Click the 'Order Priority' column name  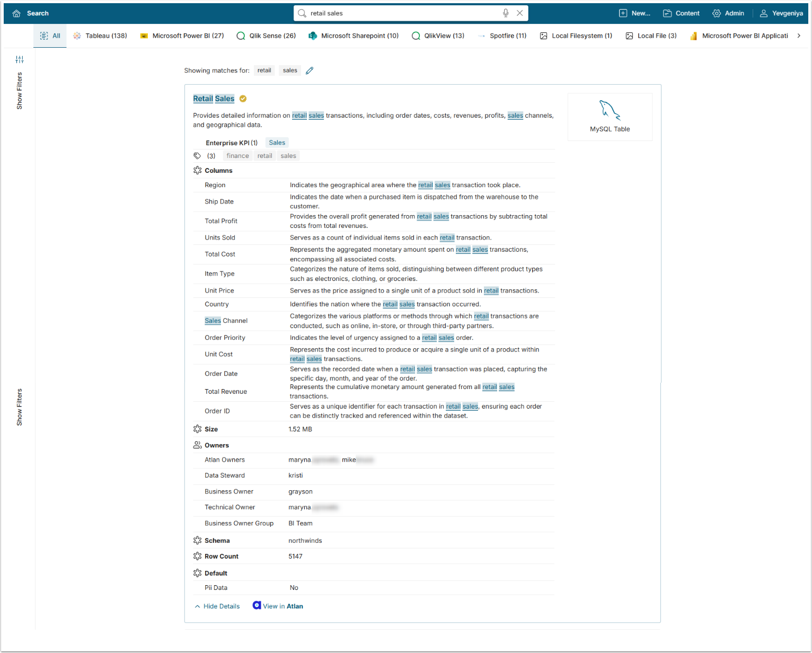(x=225, y=338)
